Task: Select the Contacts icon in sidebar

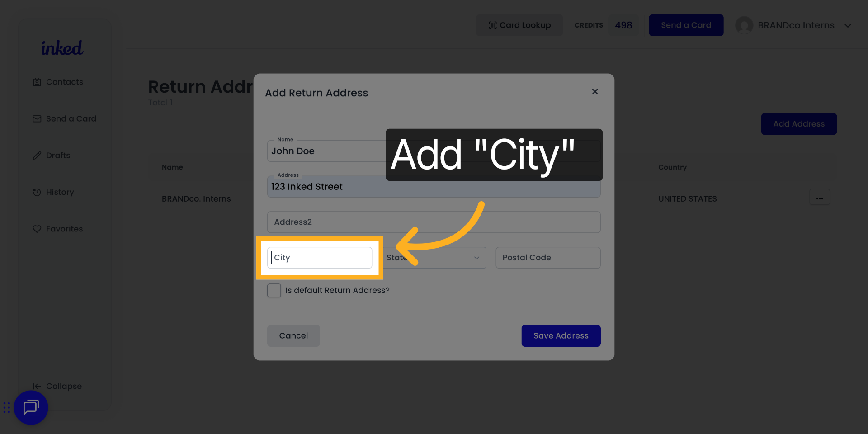Action: [37, 82]
